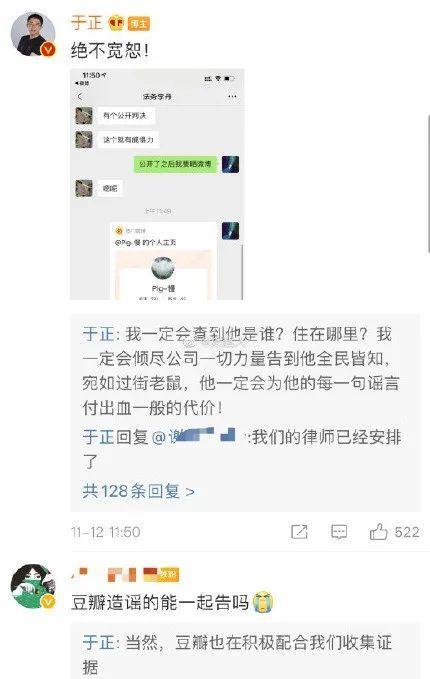Tap 于正 name in first quoted reply
Screen dimensions: 430x679
click(x=98, y=334)
